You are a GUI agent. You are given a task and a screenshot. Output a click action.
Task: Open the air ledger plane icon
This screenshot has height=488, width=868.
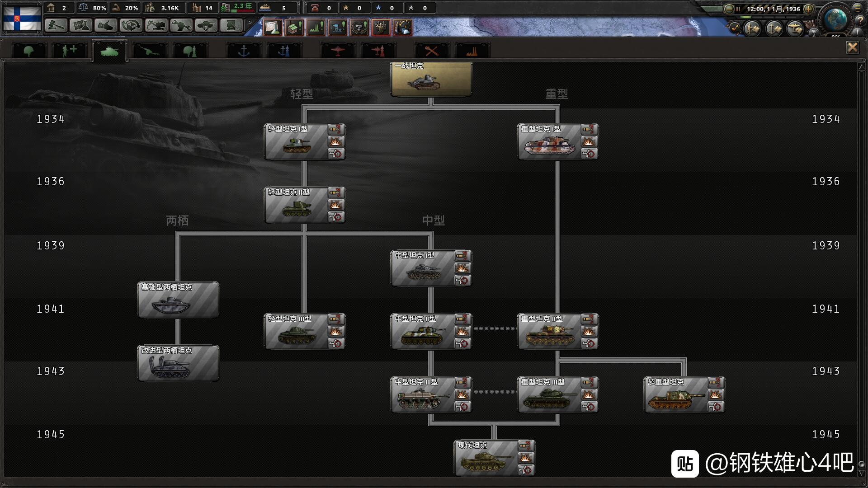pos(796,28)
